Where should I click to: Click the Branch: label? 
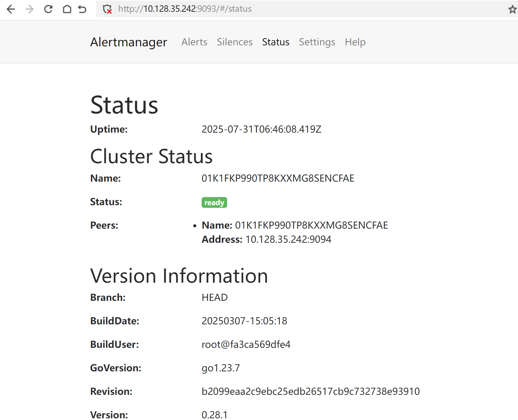click(108, 297)
